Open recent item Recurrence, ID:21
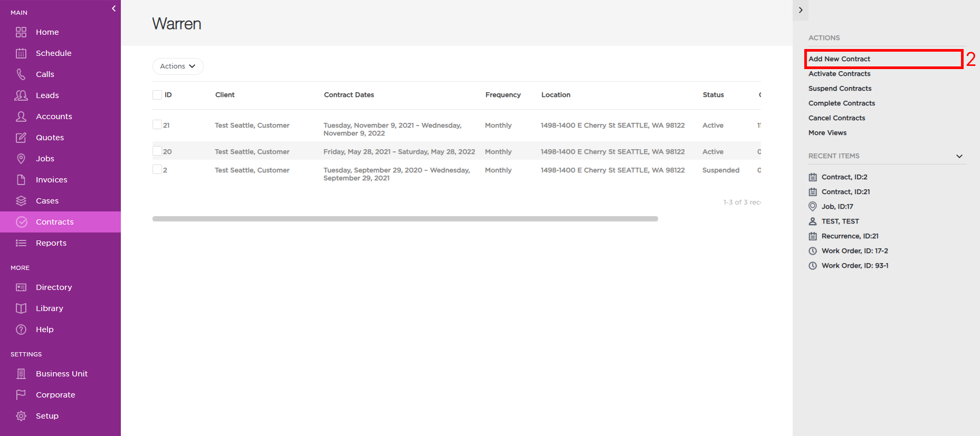The image size is (980, 436). (x=850, y=236)
